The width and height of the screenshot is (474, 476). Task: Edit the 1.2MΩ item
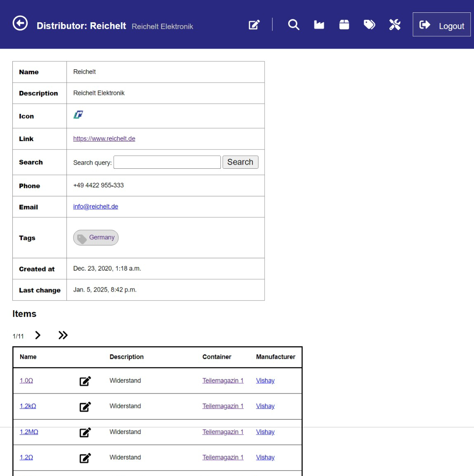point(85,432)
